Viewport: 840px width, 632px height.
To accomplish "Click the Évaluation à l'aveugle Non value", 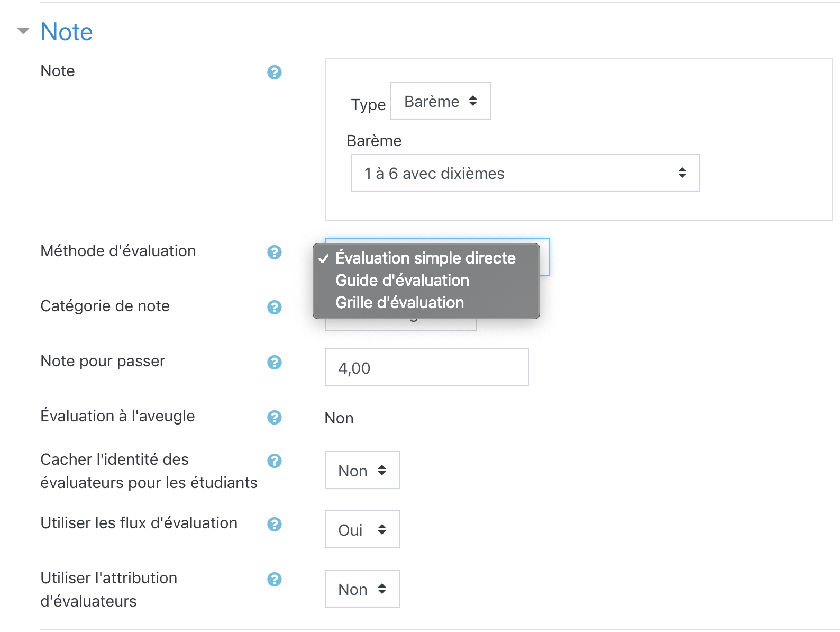I will [339, 418].
